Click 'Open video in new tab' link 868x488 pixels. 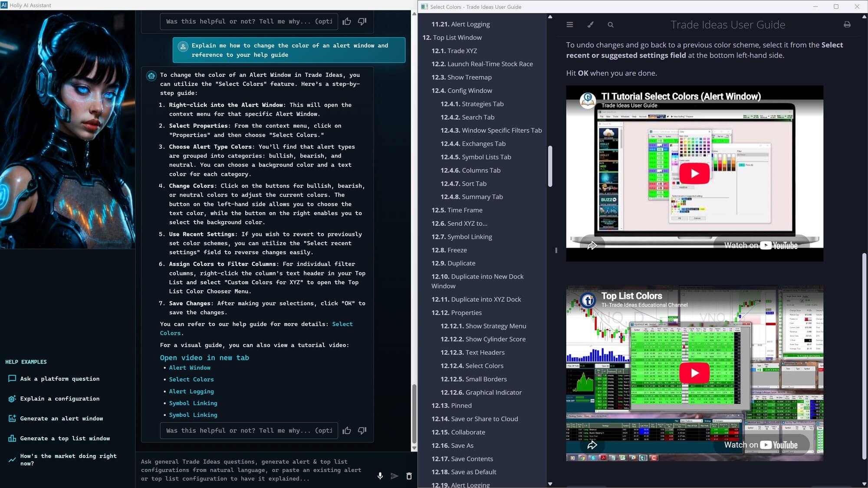tap(204, 357)
